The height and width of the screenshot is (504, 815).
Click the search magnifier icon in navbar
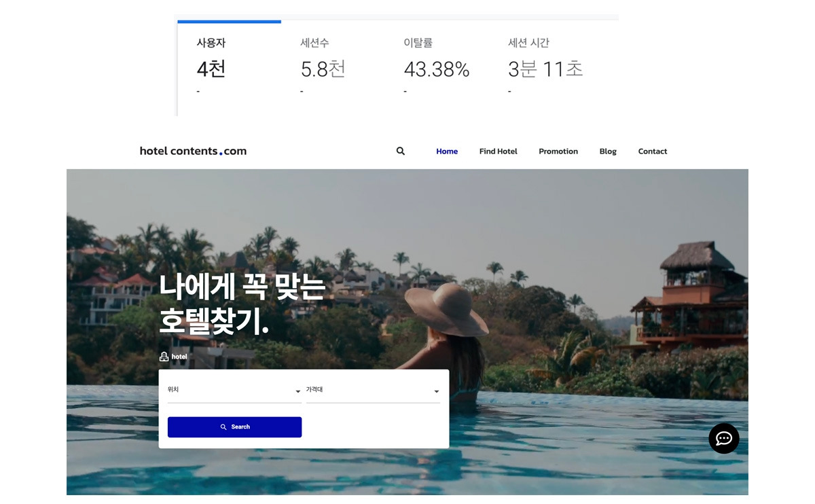coord(400,151)
